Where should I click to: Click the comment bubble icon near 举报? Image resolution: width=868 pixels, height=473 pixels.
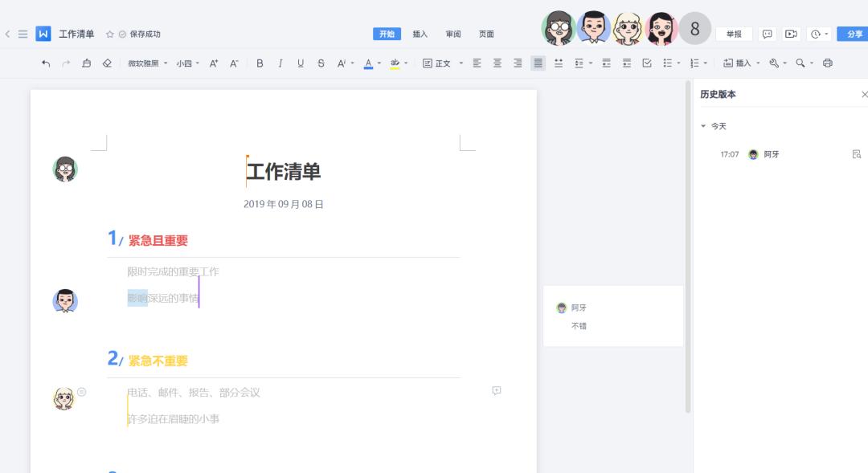(x=769, y=34)
